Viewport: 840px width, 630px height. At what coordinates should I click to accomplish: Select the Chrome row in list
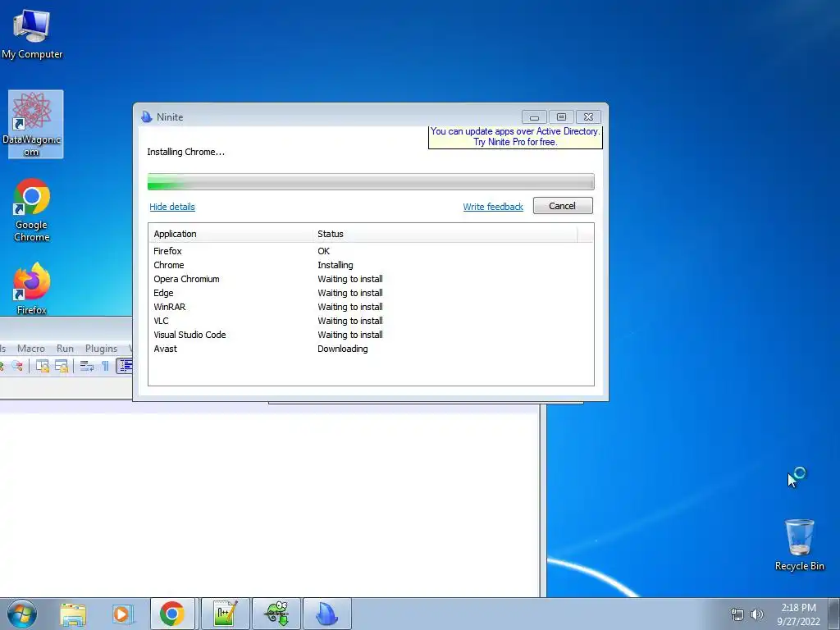371,265
